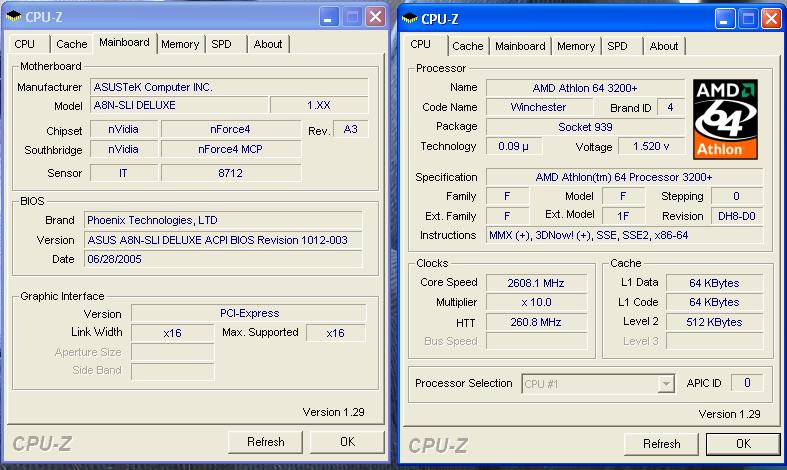The height and width of the screenshot is (470, 787).
Task: Click the revision value DH8-D0
Action: (737, 216)
